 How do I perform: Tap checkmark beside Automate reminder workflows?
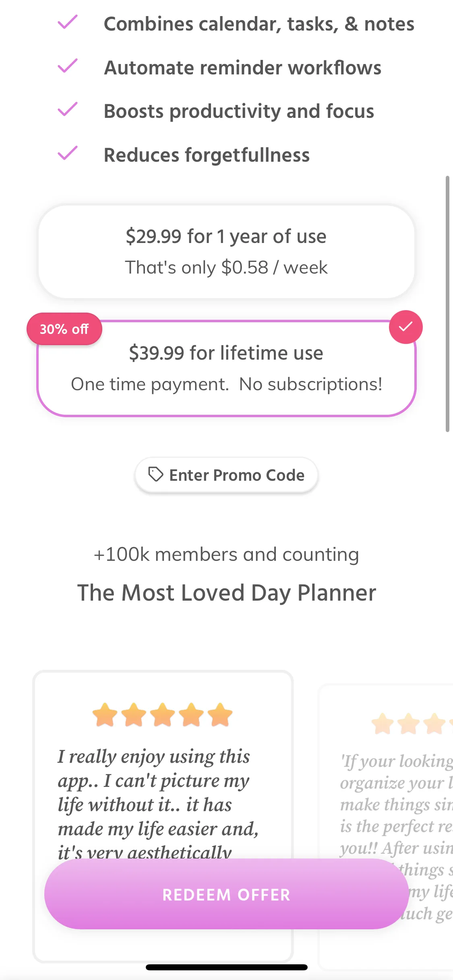click(68, 66)
